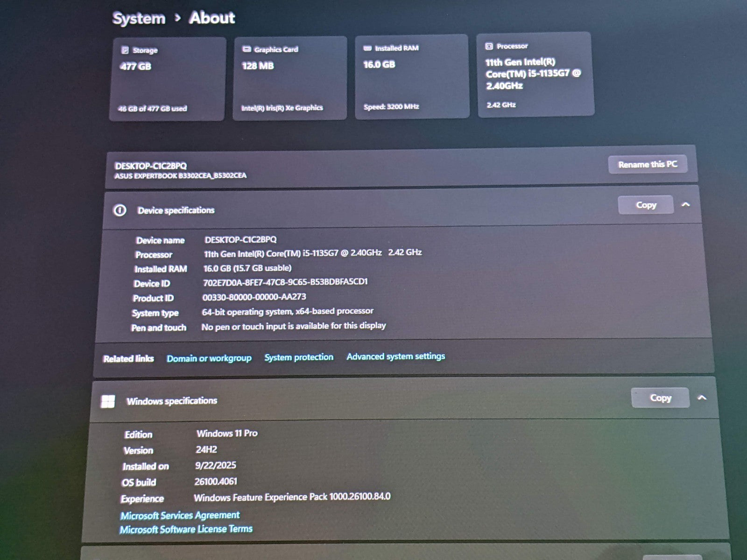
Task: Open the 477 GB storage card
Action: click(x=168, y=79)
